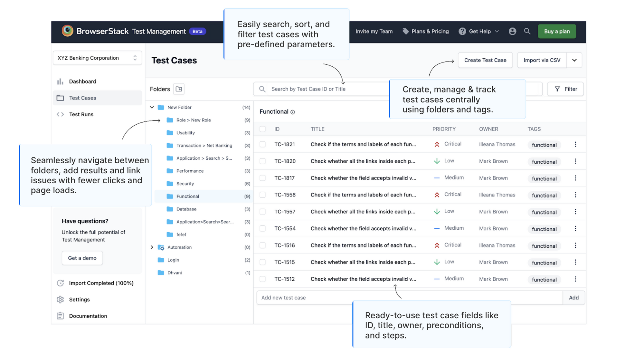This screenshot has height=355, width=644.
Task: Check the TC-1554 row checkbox
Action: click(263, 228)
